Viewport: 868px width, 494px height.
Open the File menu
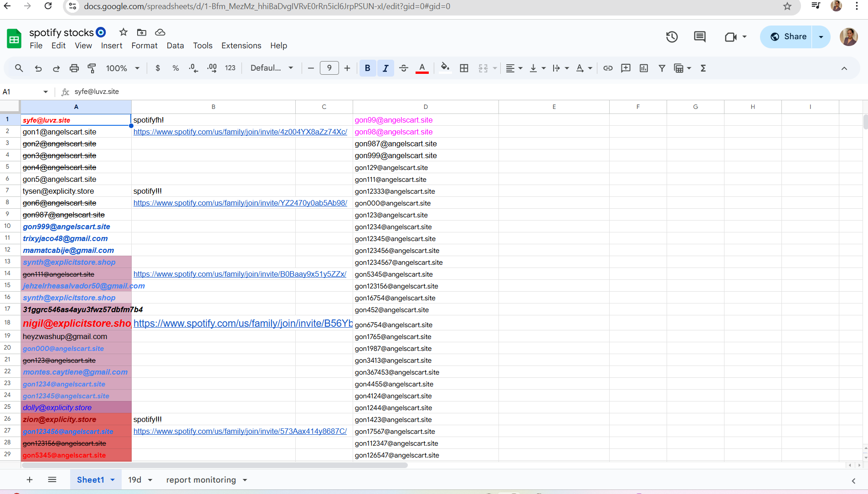[36, 46]
